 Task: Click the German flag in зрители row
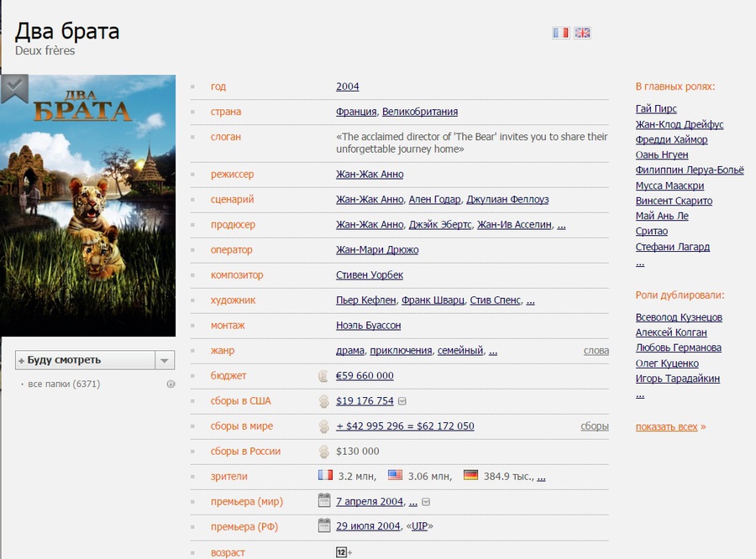pyautogui.click(x=470, y=475)
